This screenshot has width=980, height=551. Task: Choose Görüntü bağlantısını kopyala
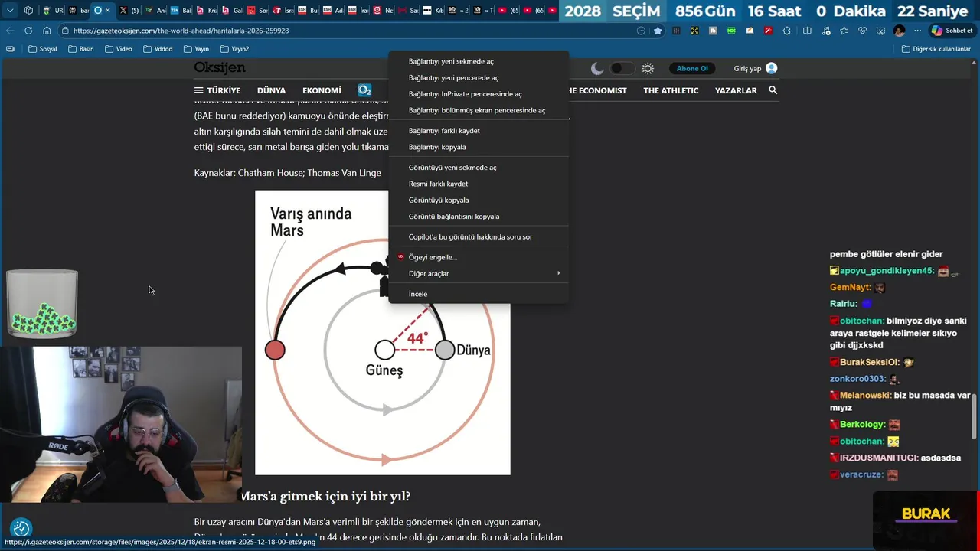[479, 217]
